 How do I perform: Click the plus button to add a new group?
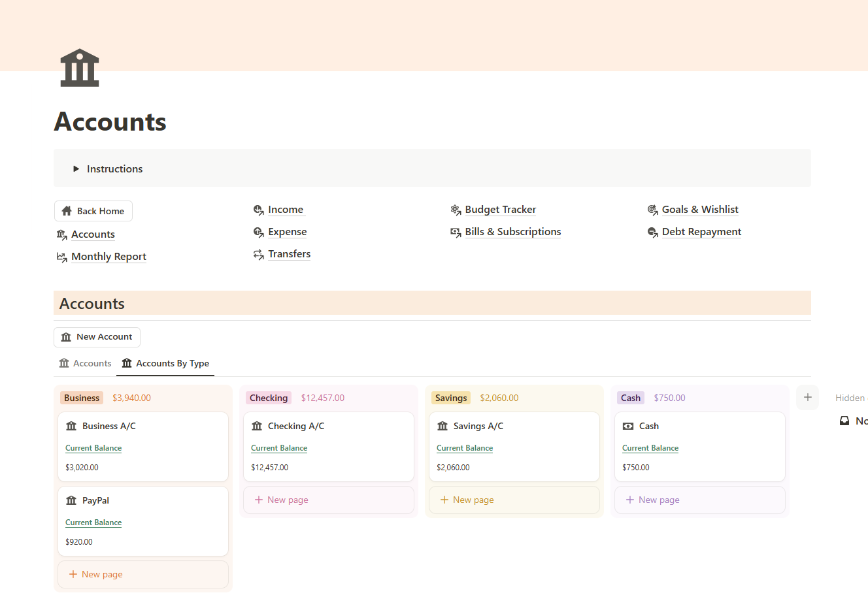[x=807, y=397]
